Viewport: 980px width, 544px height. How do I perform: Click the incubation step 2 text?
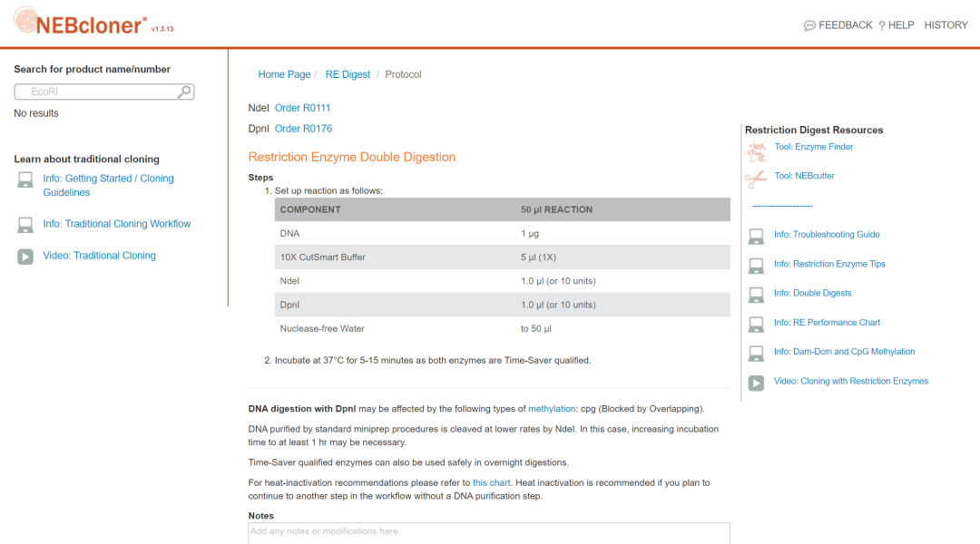(433, 360)
